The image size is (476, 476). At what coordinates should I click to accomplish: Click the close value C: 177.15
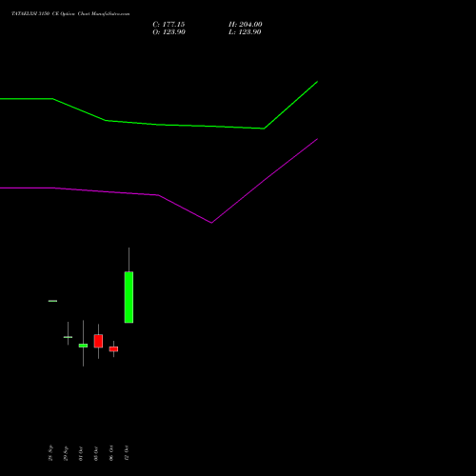(x=169, y=25)
